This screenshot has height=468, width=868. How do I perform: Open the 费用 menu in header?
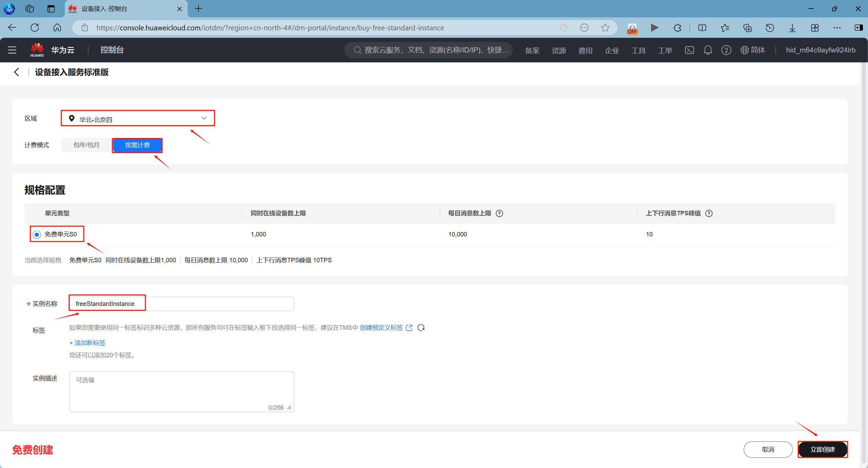[585, 50]
